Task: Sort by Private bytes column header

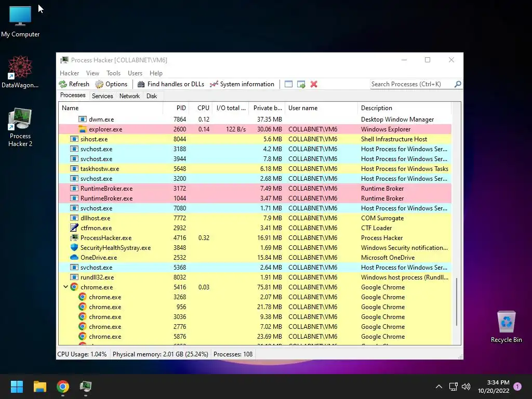Action: click(267, 108)
